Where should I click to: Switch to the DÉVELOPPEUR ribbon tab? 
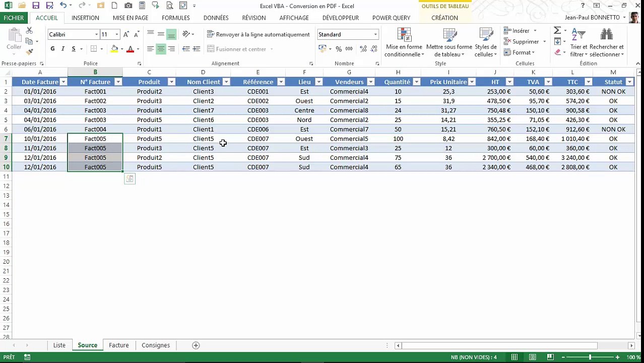(x=341, y=18)
